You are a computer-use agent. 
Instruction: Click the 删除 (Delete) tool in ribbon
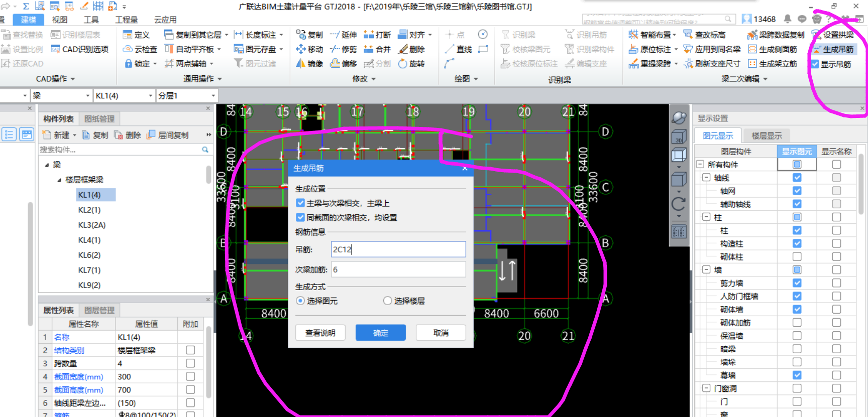click(x=411, y=49)
